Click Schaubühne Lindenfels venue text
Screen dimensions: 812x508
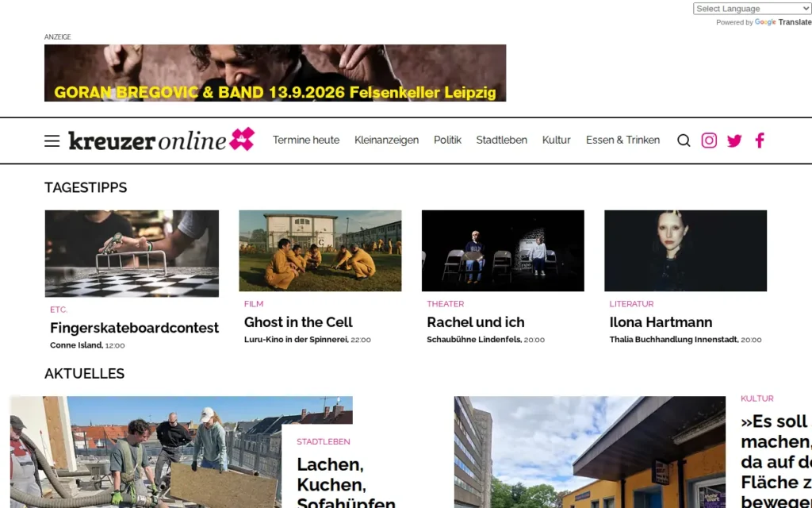pos(474,340)
